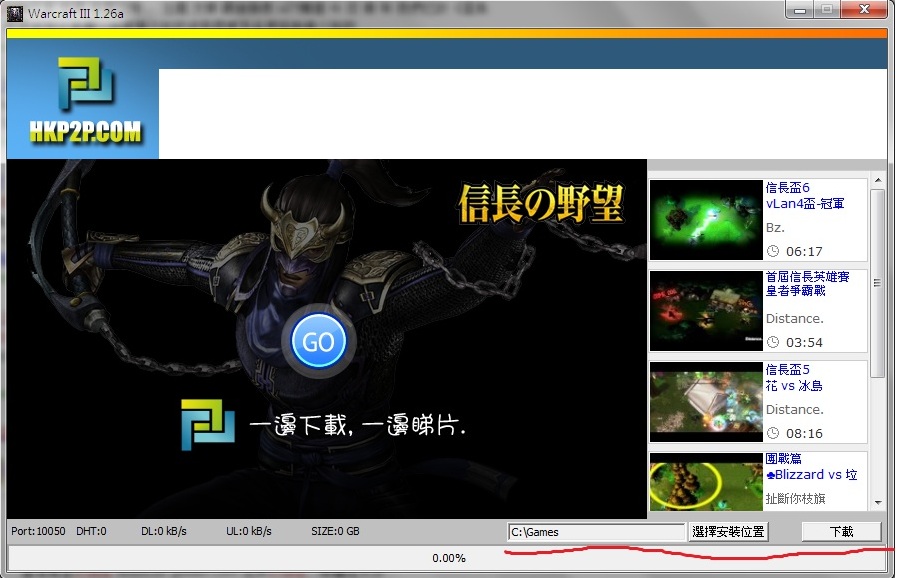897x578 pixels.
Task: Click the clock icon beside 08:16
Action: pos(772,434)
